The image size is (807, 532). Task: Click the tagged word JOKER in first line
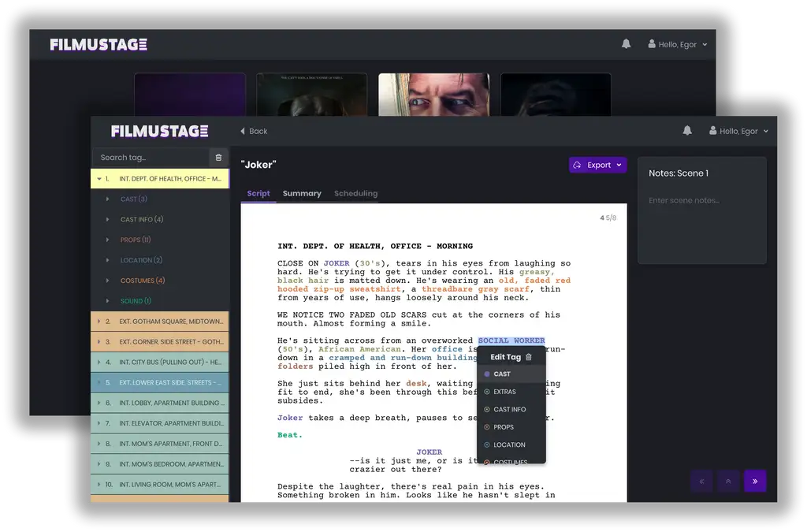(x=337, y=263)
